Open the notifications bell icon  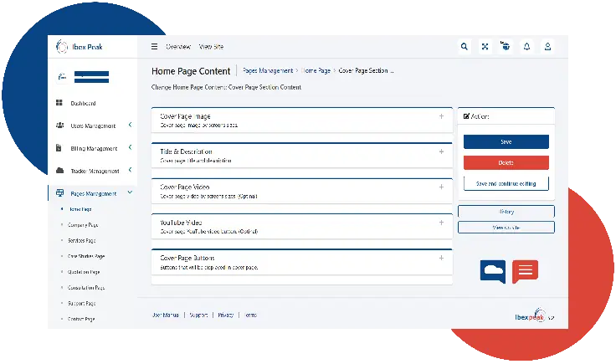pos(526,47)
